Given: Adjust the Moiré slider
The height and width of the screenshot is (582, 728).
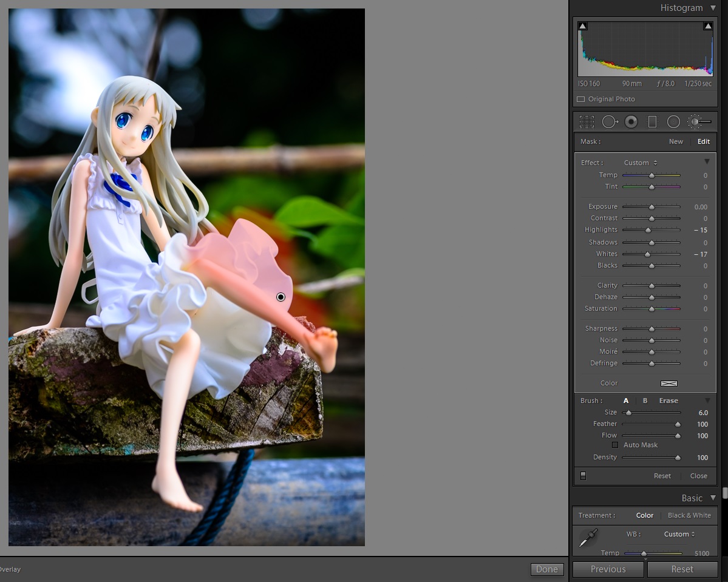Looking at the screenshot, I should coord(651,352).
